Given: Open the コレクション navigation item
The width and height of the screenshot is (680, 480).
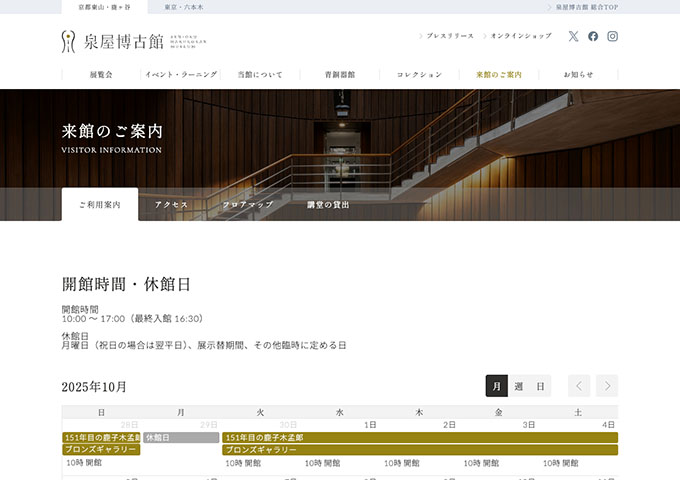Looking at the screenshot, I should tap(419, 75).
